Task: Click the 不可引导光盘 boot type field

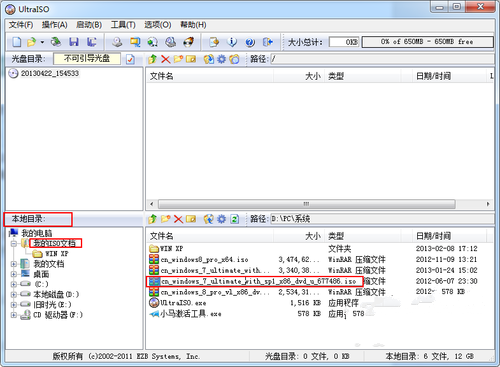Action: 87,59
